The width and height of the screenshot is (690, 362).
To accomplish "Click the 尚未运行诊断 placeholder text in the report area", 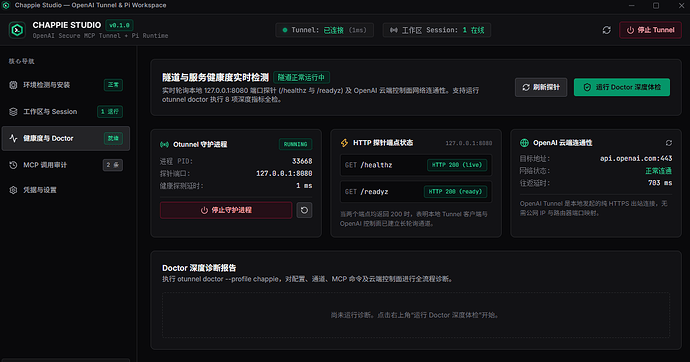I will pyautogui.click(x=416, y=315).
